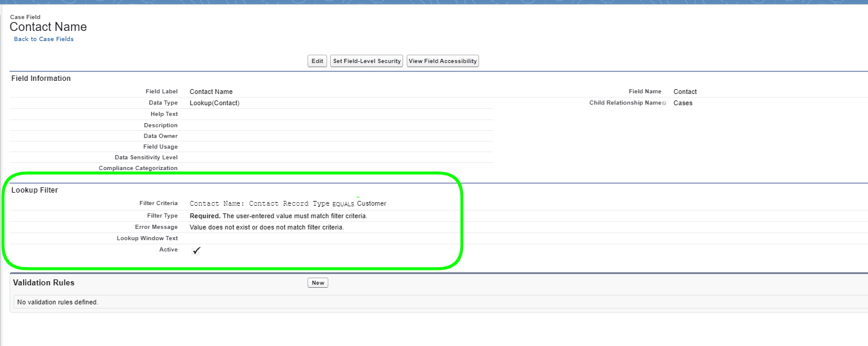Click the Cases child relationship value
The width and height of the screenshot is (868, 346).
(x=683, y=103)
